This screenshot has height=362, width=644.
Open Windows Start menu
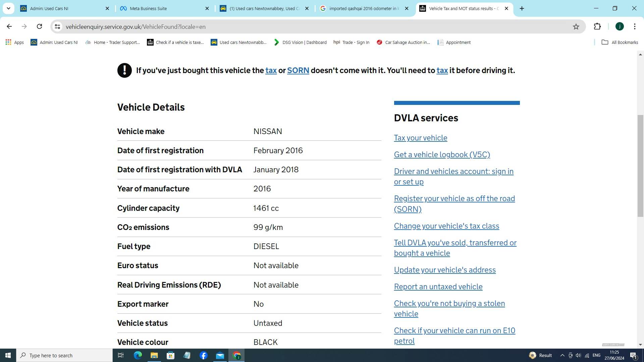tap(8, 355)
